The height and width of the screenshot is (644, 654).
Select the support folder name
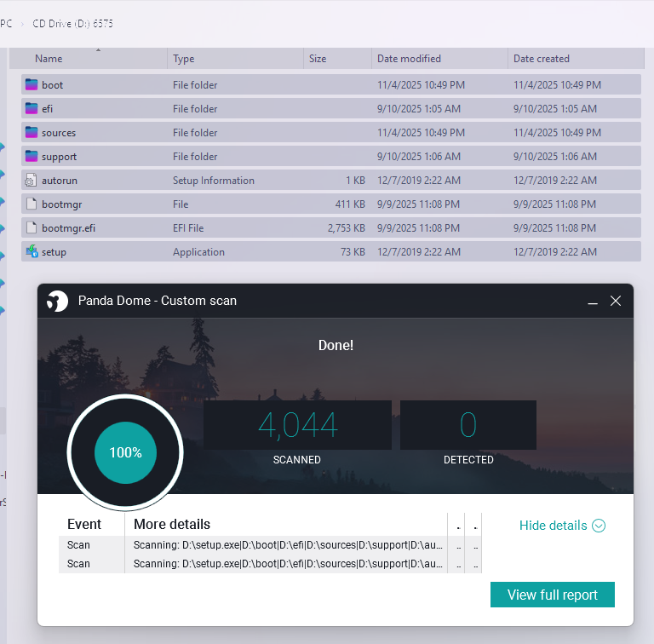point(60,157)
